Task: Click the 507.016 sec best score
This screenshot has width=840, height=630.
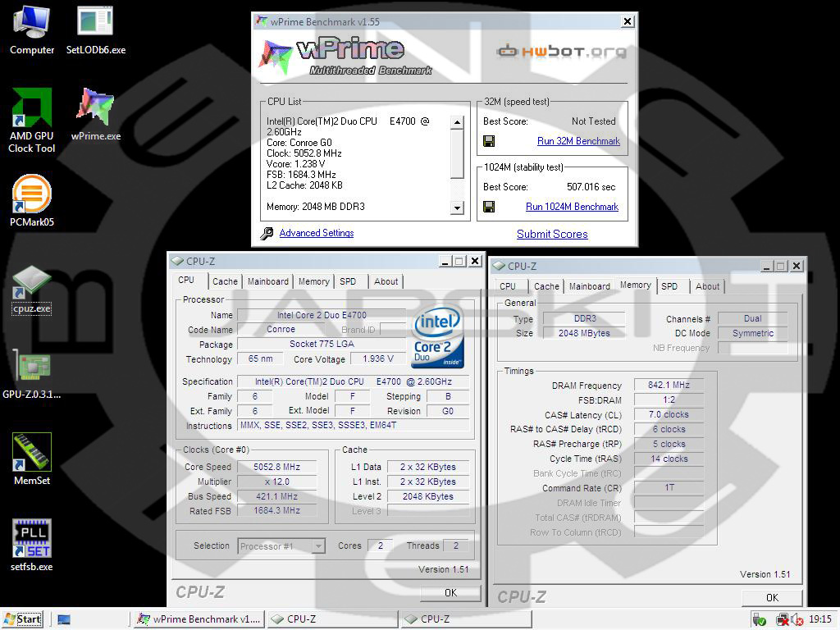Action: 591,187
